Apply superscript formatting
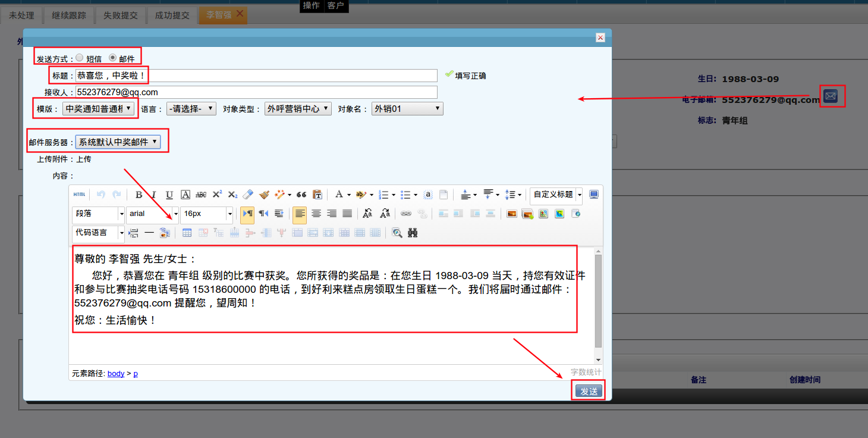The width and height of the screenshot is (868, 438). (217, 195)
